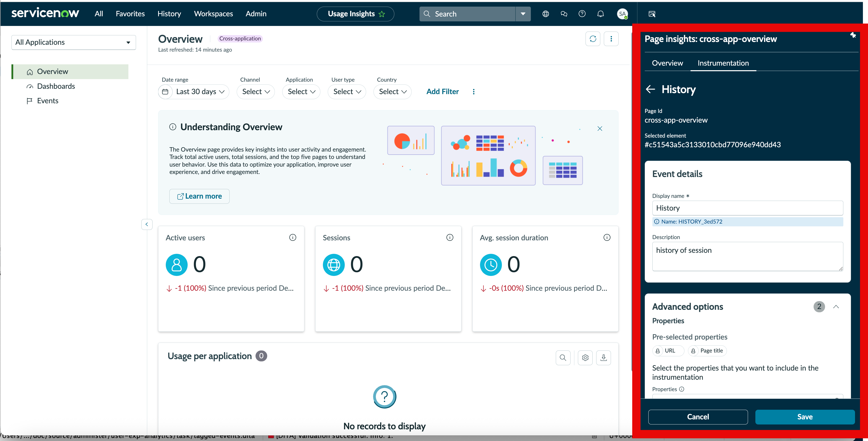Click the URL pre-selected property chip
868x441 pixels.
[x=668, y=351]
